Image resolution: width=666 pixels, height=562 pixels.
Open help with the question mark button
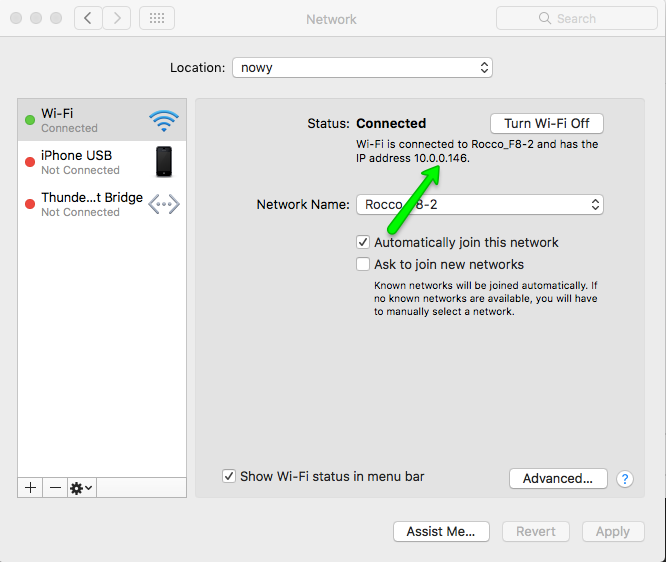coord(625,479)
